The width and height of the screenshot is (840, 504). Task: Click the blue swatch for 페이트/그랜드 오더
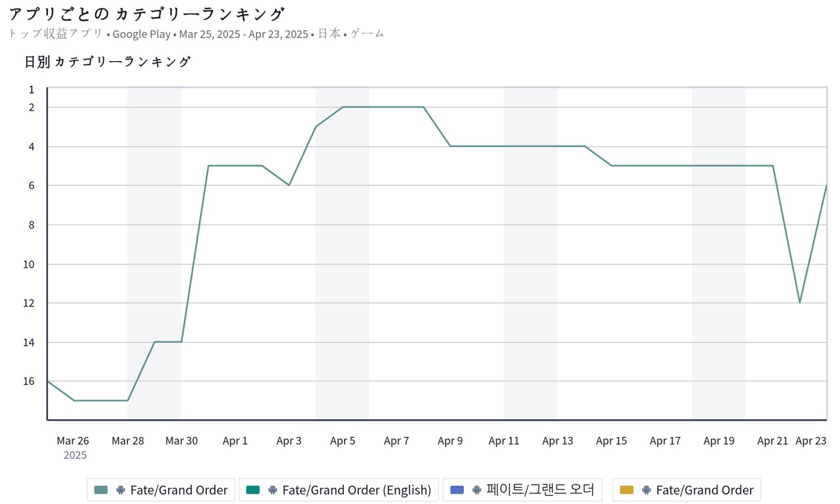click(x=457, y=490)
